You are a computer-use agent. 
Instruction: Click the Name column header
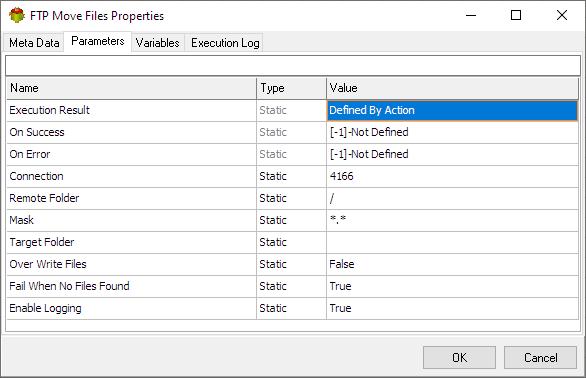coord(131,88)
